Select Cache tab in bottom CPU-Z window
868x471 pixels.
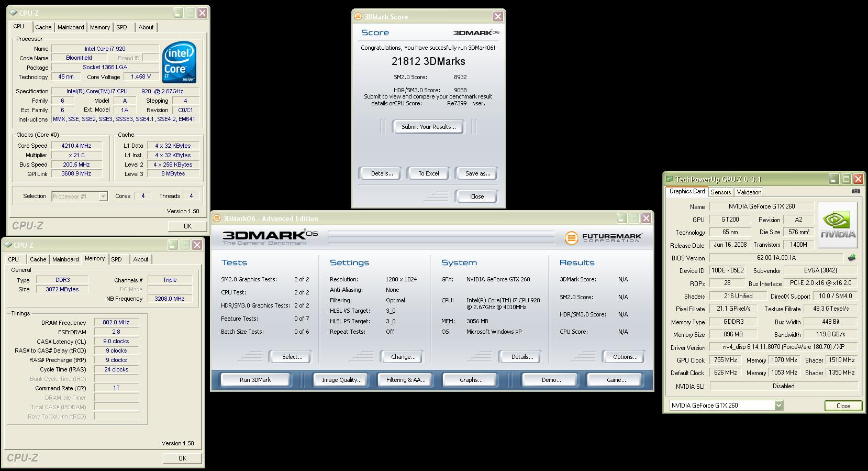click(x=38, y=259)
